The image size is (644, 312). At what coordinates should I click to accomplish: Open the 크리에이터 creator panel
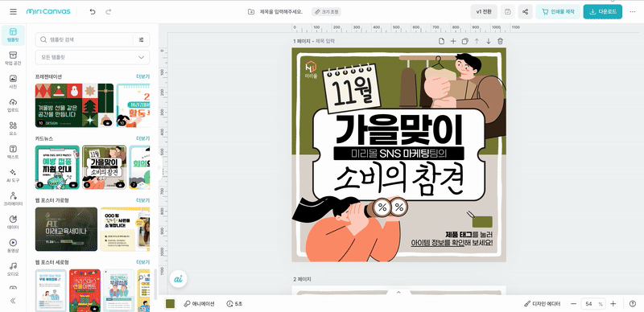(x=13, y=199)
